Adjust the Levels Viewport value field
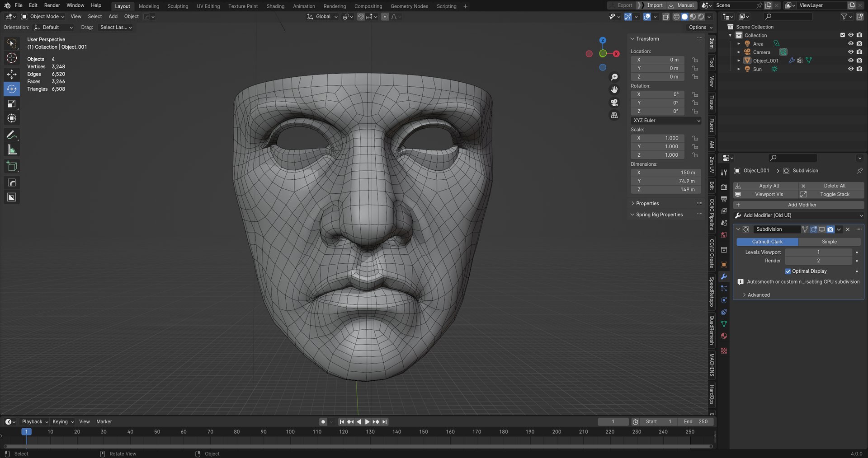 coord(818,252)
